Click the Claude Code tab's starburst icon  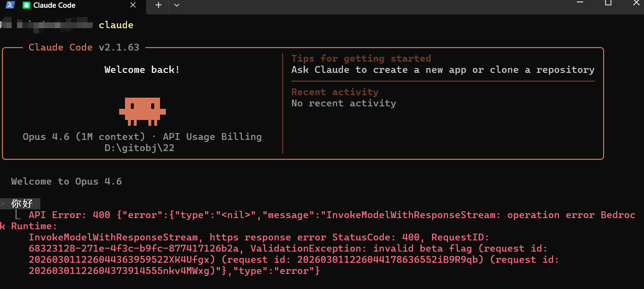pos(26,5)
